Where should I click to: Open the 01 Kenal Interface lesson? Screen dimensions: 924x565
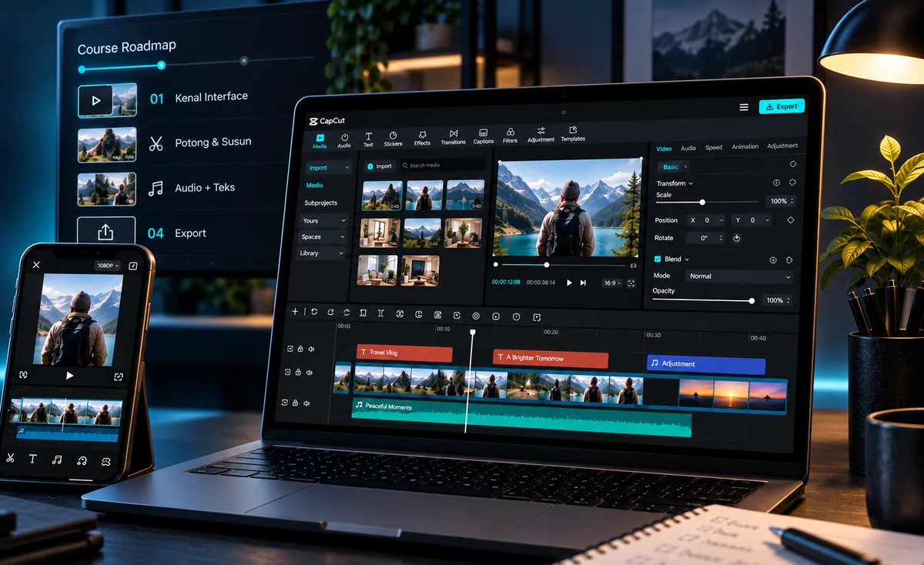[x=163, y=99]
